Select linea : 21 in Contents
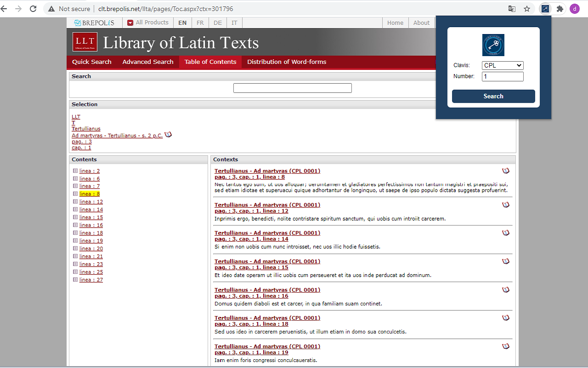 [91, 256]
